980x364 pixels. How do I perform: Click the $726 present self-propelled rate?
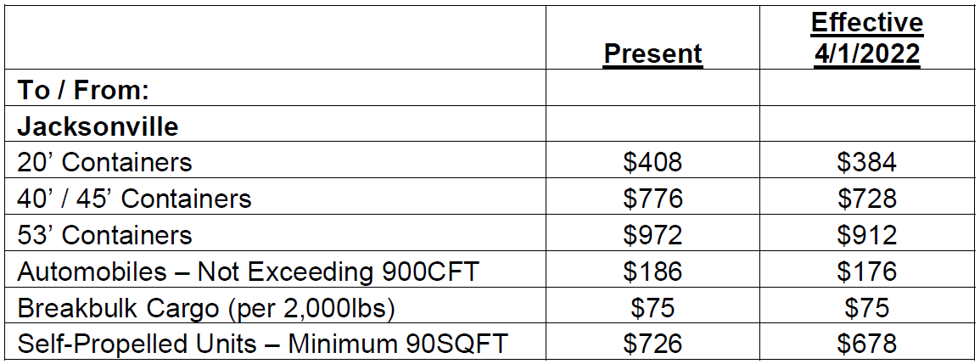(x=653, y=344)
